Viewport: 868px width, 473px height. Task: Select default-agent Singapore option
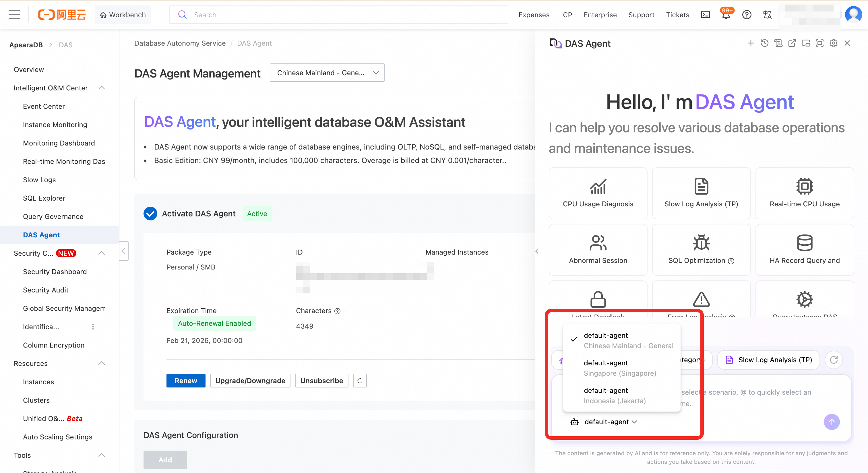tap(620, 368)
